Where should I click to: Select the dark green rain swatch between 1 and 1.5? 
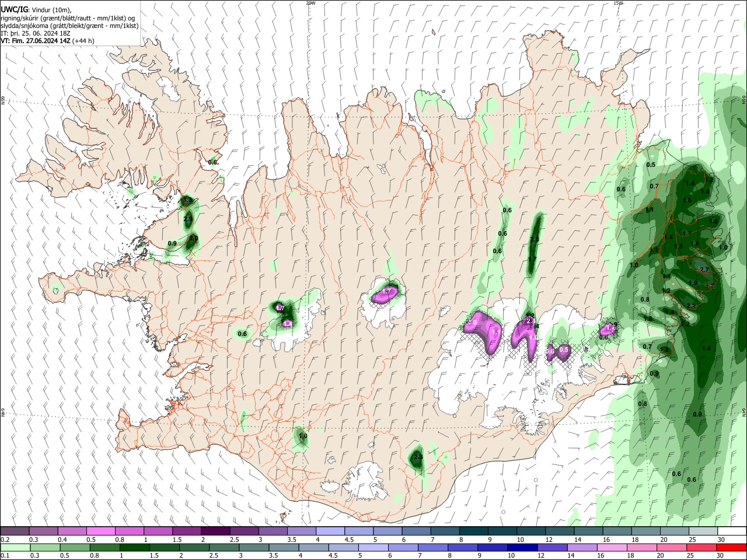134,548
